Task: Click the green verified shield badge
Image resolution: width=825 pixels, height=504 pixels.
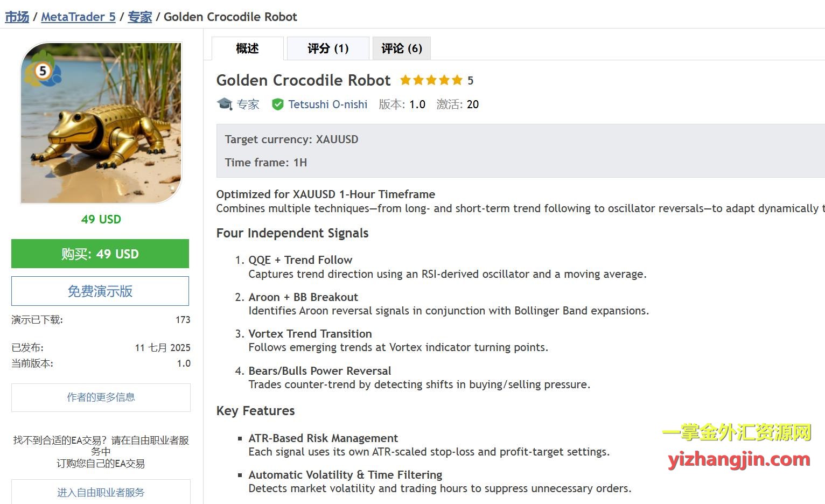Action: (x=277, y=104)
